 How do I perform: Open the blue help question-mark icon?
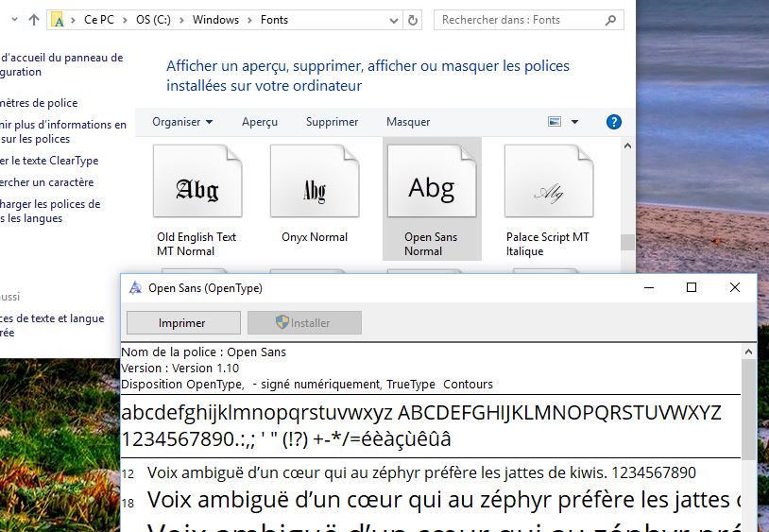coord(613,122)
